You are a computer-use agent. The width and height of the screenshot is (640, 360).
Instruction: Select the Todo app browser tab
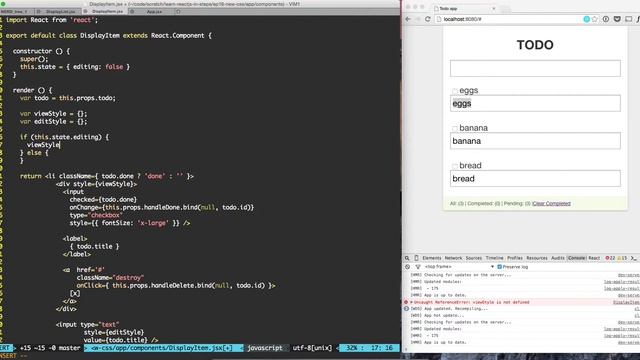tap(465, 8)
